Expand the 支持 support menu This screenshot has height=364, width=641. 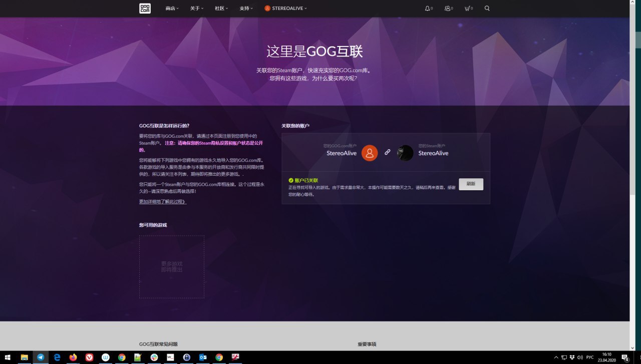(x=246, y=9)
